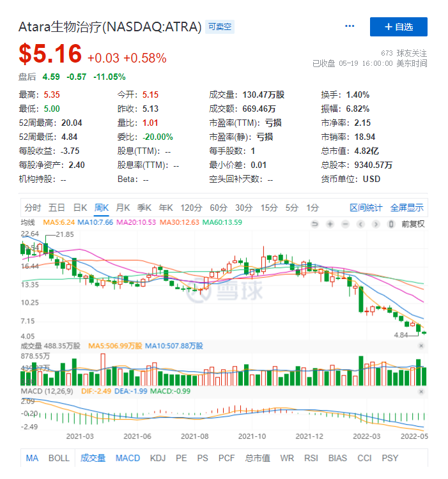
Task: Open the 前复权 price adjustment dropdown
Action: point(413,224)
